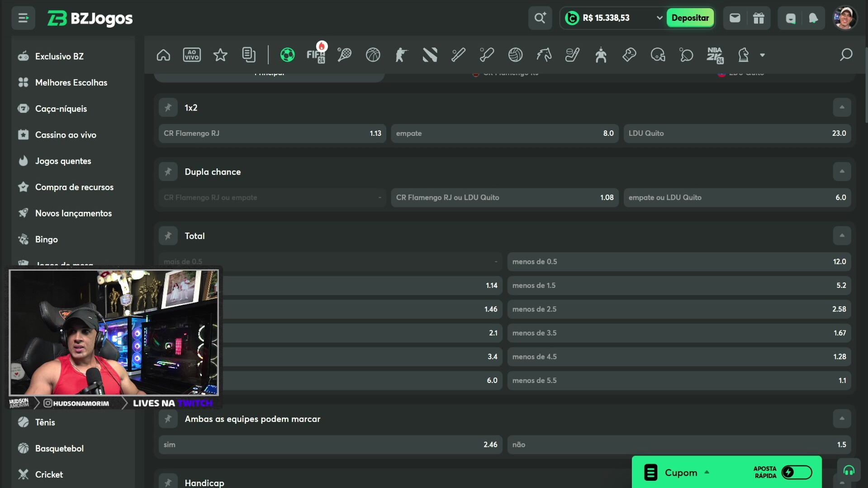868x488 pixels.
Task: Pin the Handicap market
Action: tap(168, 482)
